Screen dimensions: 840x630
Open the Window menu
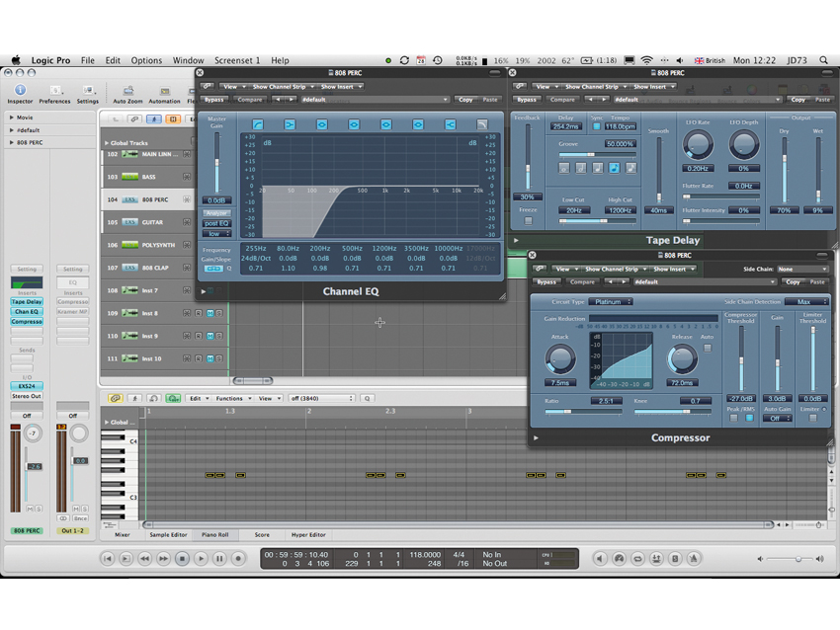pos(188,60)
